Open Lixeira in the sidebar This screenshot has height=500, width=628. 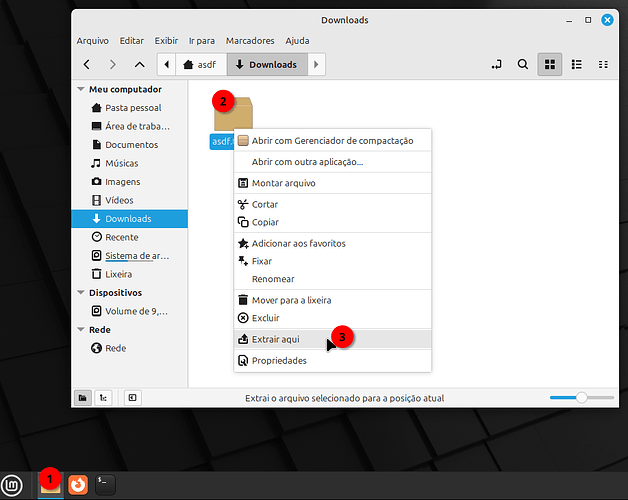pyautogui.click(x=129, y=274)
